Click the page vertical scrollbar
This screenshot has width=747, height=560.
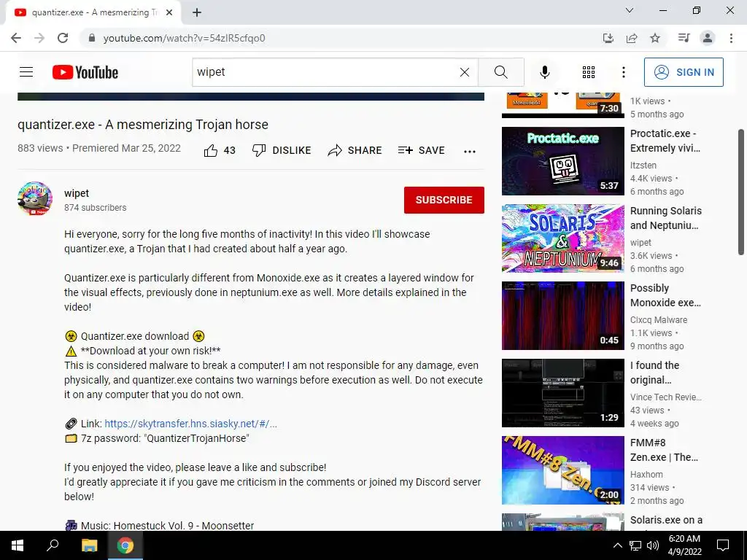pyautogui.click(x=742, y=192)
